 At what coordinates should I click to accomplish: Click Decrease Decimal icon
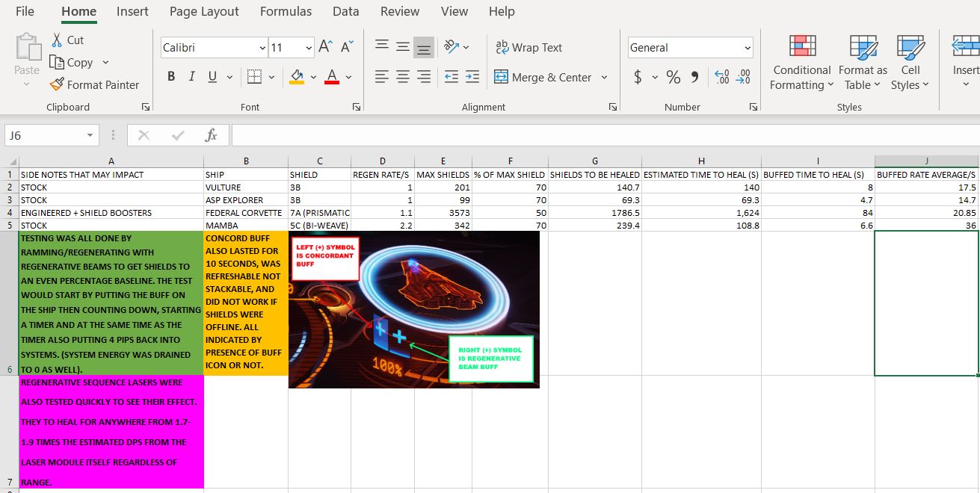click(x=743, y=77)
